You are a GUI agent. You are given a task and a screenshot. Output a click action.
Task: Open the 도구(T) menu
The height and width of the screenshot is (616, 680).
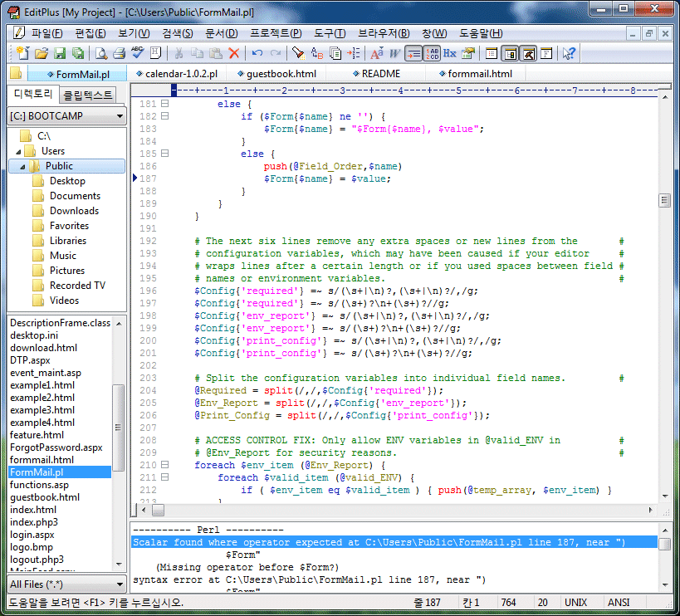(x=330, y=33)
